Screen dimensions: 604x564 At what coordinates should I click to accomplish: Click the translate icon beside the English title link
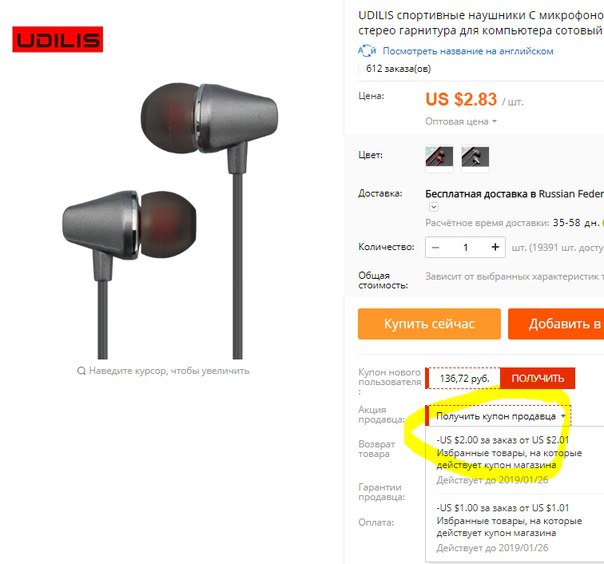(367, 50)
